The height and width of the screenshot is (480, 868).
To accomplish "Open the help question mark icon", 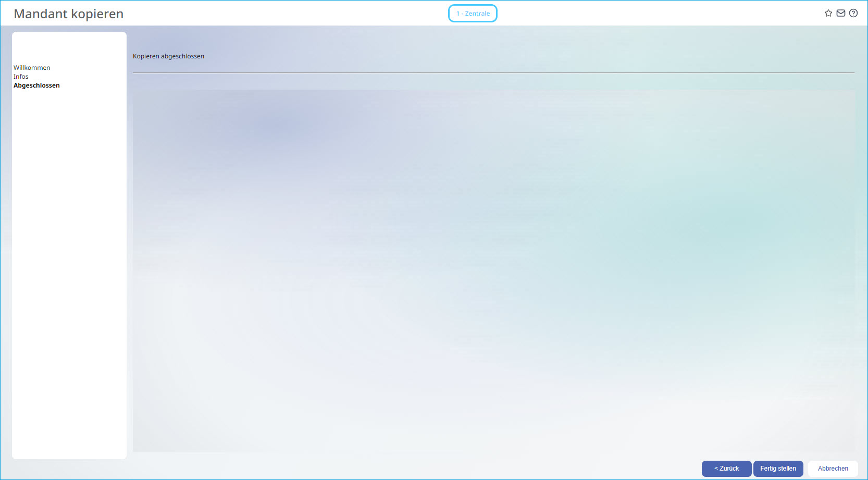I will (x=853, y=13).
